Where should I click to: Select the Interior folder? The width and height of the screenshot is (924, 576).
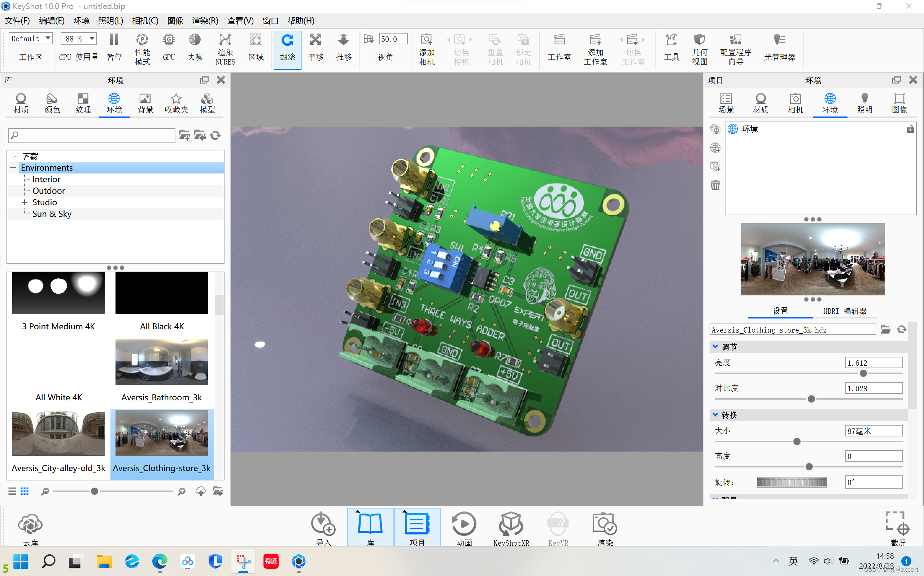[46, 179]
